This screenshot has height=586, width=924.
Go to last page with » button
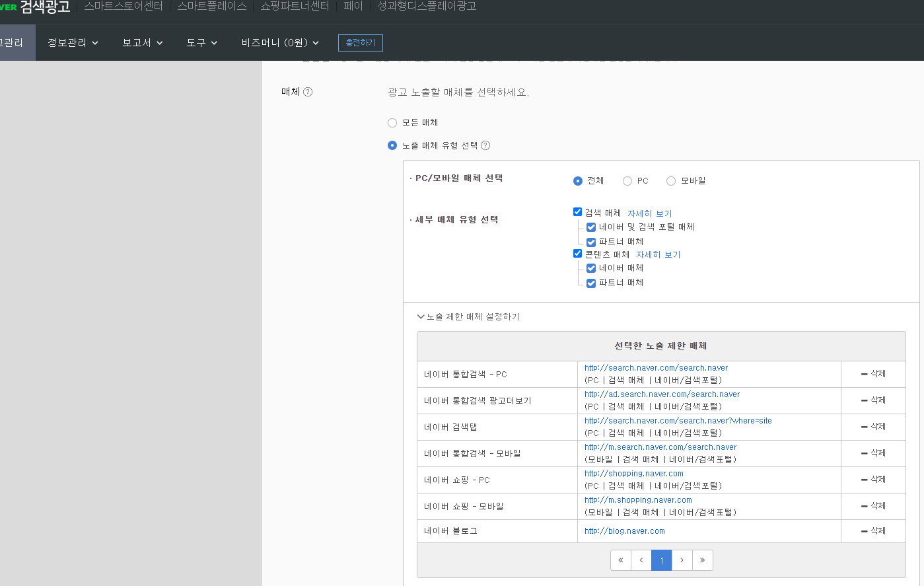[x=703, y=560]
